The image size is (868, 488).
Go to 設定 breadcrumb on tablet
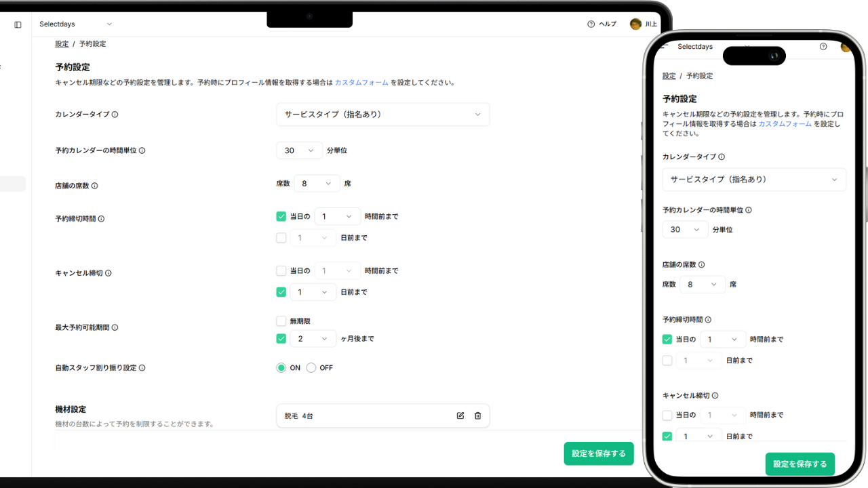(62, 44)
